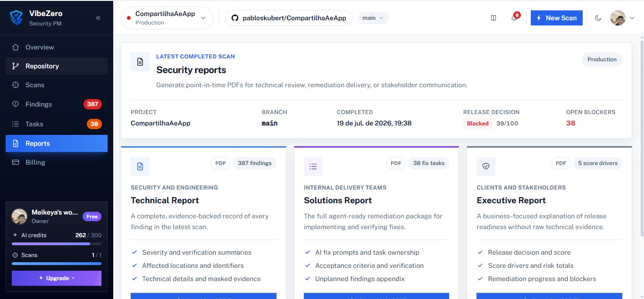This screenshot has width=644, height=299.
Task: Click 'Severity and verification summaries' item
Action: pyautogui.click(x=197, y=252)
